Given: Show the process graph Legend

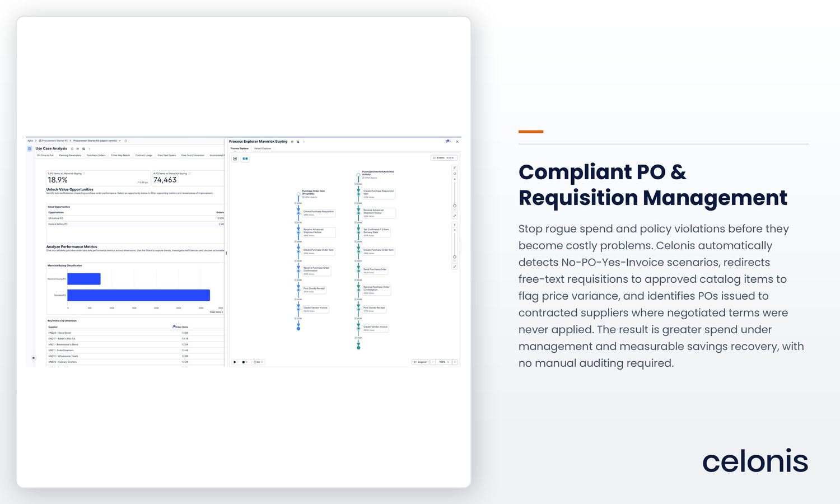Looking at the screenshot, I should click(420, 362).
